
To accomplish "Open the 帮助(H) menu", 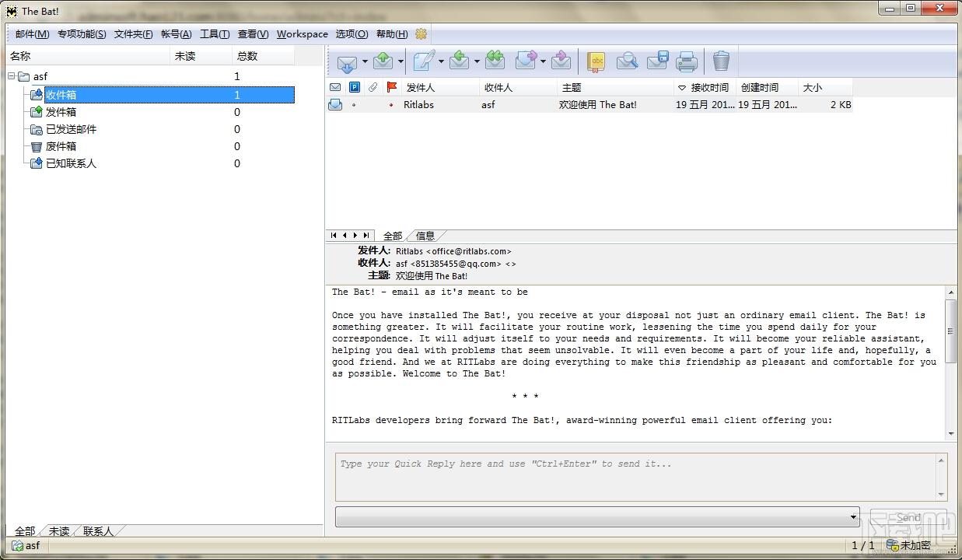I will click(392, 33).
